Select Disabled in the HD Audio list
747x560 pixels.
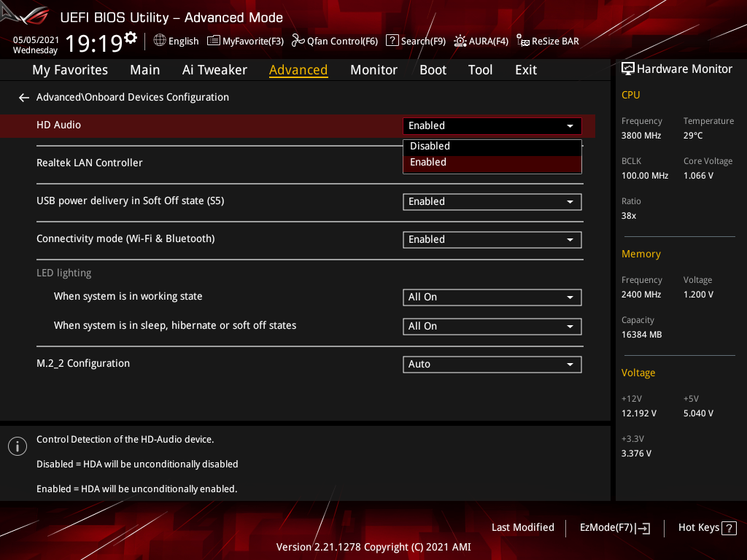[492, 146]
